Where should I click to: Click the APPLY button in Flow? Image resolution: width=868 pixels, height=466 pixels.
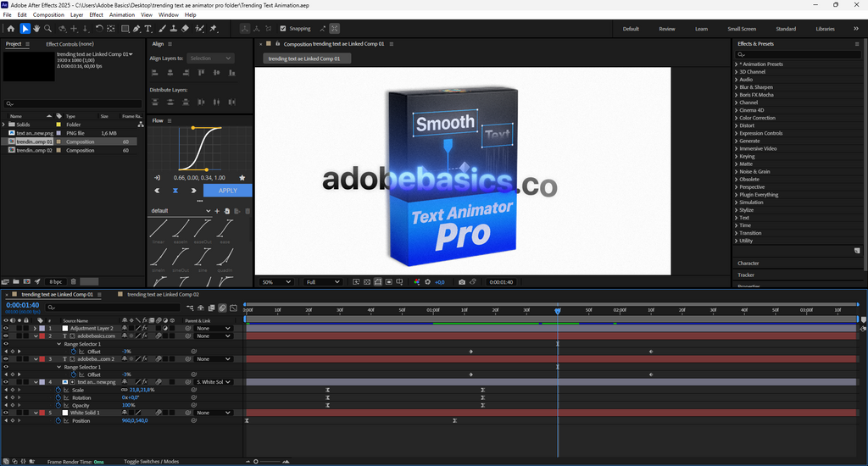click(227, 191)
